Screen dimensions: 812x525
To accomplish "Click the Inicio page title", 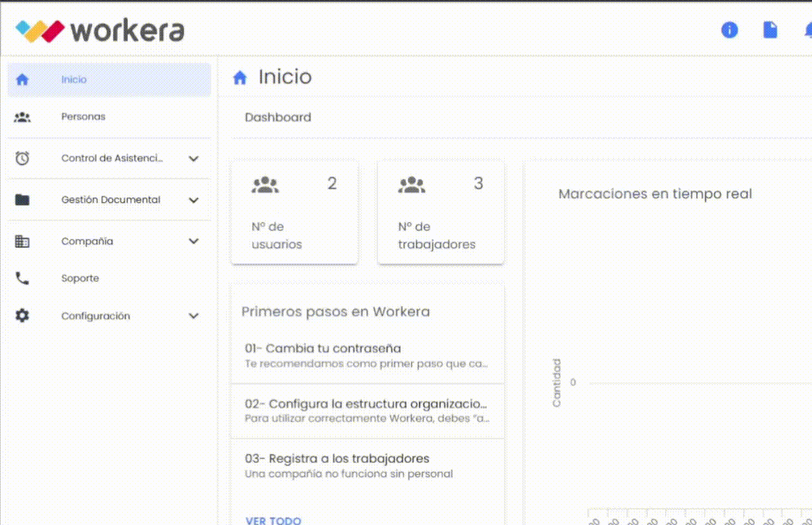I will click(285, 77).
